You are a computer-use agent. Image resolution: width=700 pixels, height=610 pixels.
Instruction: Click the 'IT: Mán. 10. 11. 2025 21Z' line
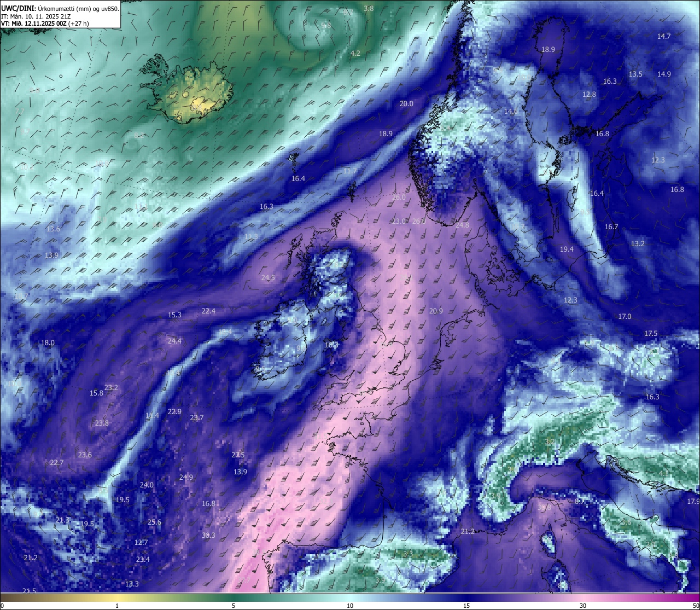tap(36, 16)
